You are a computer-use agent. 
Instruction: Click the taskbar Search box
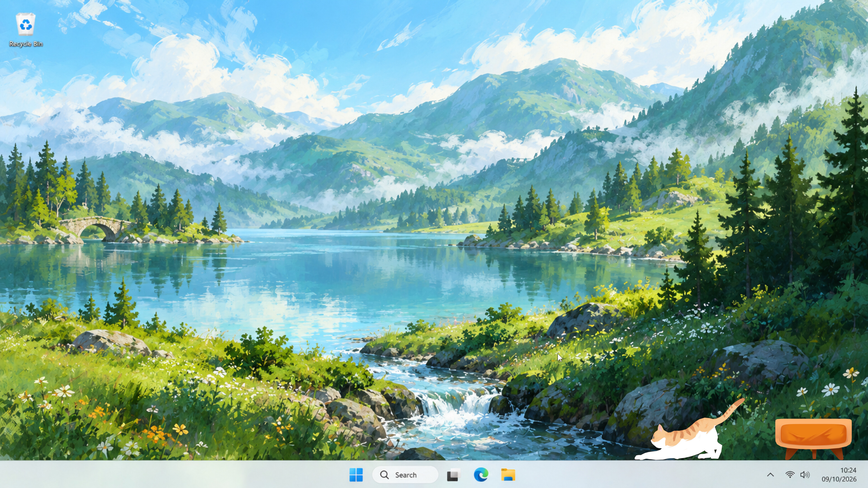tap(405, 475)
